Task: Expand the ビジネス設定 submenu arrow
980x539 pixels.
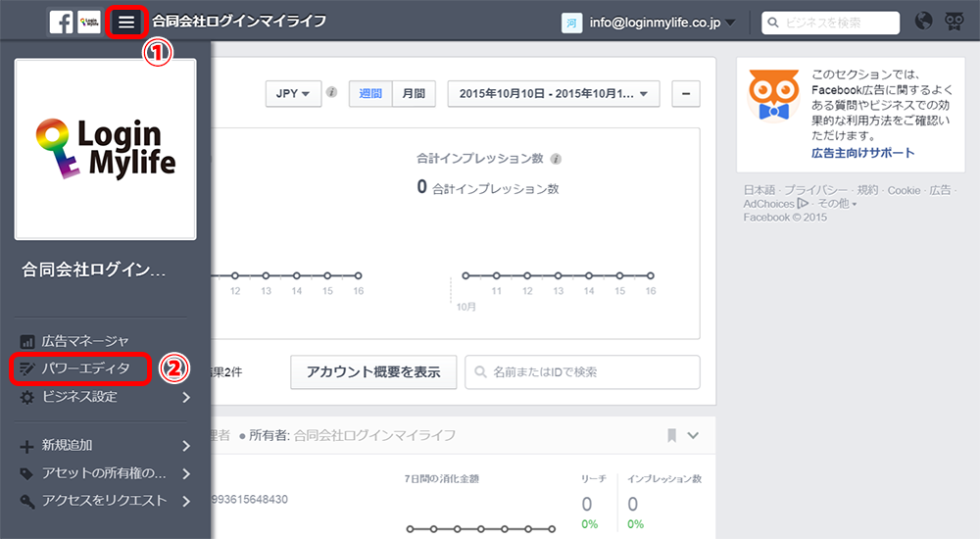Action: [x=186, y=397]
